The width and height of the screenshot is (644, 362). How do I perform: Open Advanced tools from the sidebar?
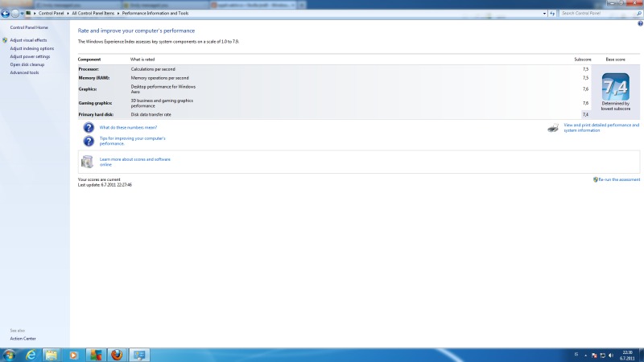point(23,72)
